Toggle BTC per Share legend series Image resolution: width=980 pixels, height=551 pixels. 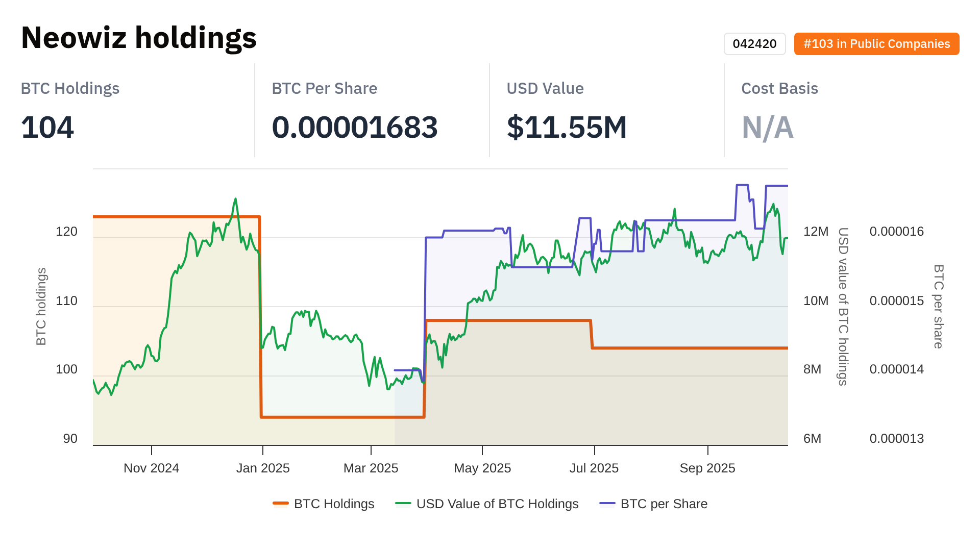(664, 504)
